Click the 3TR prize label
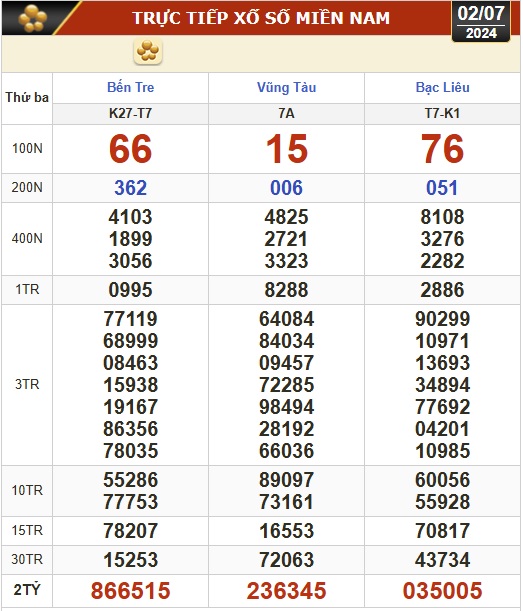Image resolution: width=523 pixels, height=611 pixels. coord(27,385)
